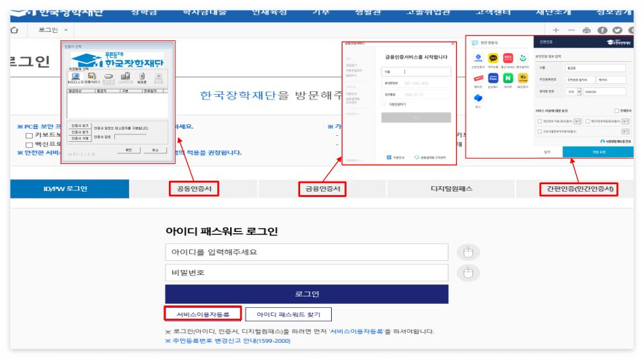
Task: Click 인증서 암호 field in certificate dialog
Action: 130,136
